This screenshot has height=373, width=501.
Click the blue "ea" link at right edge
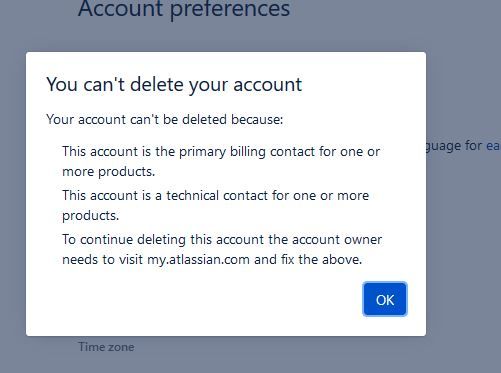click(x=493, y=146)
